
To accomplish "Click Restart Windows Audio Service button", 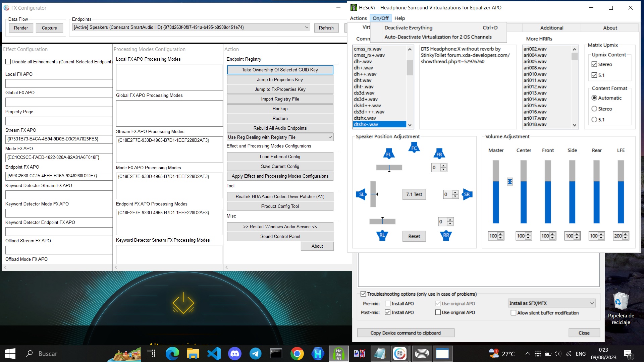I will [280, 227].
